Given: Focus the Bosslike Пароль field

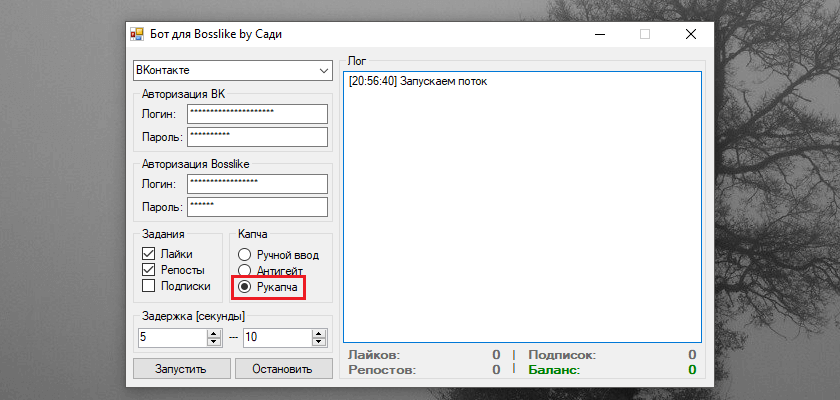Looking at the screenshot, I should click(257, 207).
